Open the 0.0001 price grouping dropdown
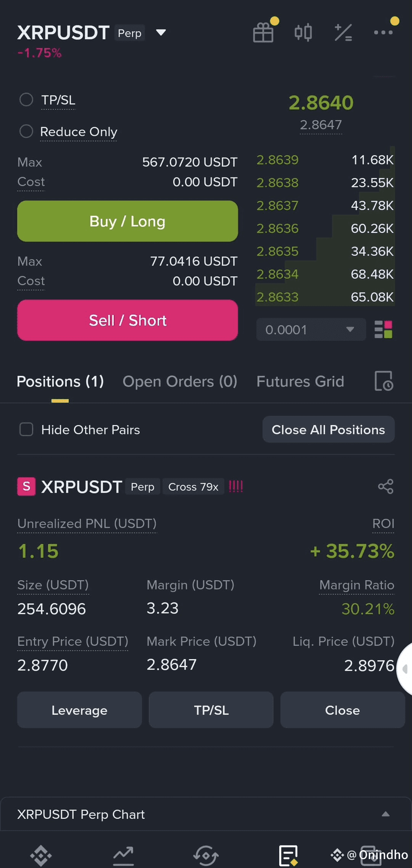Screen dimensions: 412x868 tap(311, 330)
